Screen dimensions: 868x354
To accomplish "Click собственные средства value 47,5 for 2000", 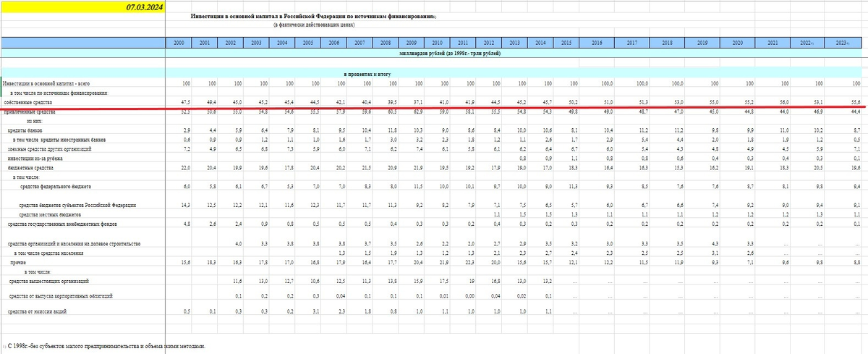I will [185, 103].
